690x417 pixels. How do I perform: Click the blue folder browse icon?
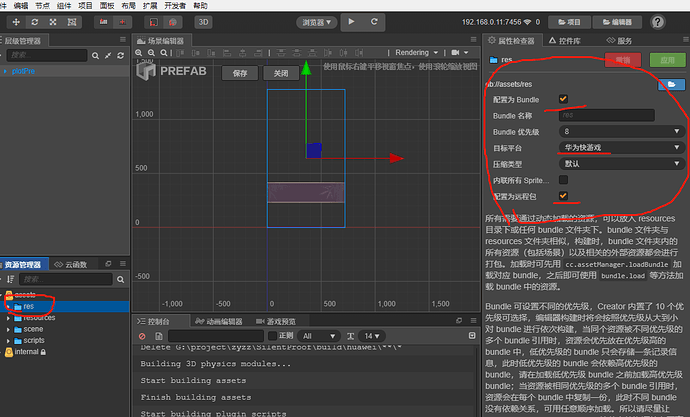coord(671,84)
